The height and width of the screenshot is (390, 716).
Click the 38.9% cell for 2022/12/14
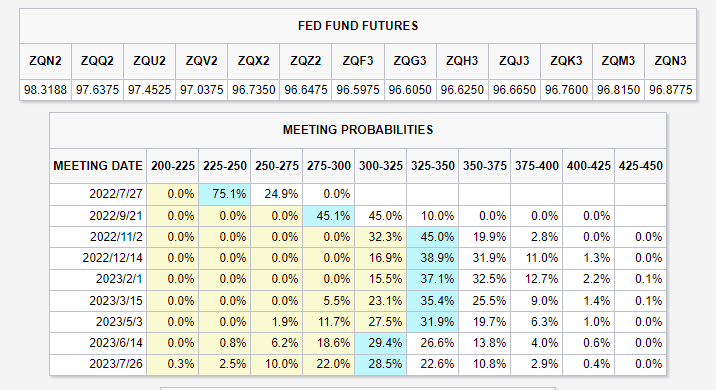pos(432,258)
